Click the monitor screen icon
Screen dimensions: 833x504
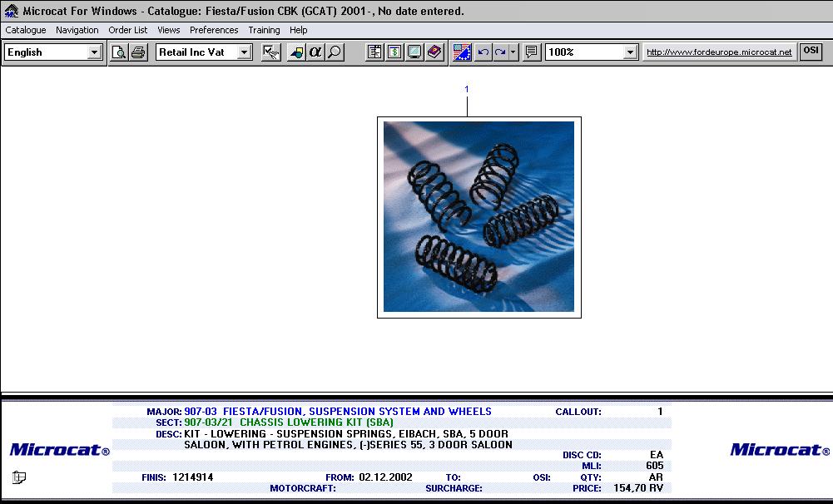(x=414, y=52)
